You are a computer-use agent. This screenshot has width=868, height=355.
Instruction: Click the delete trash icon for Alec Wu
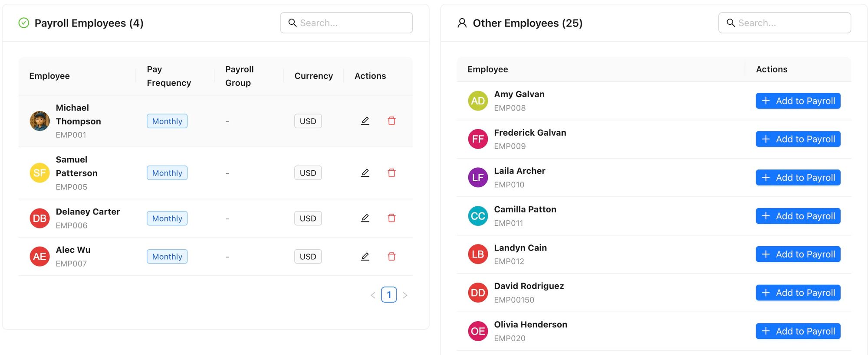(391, 256)
